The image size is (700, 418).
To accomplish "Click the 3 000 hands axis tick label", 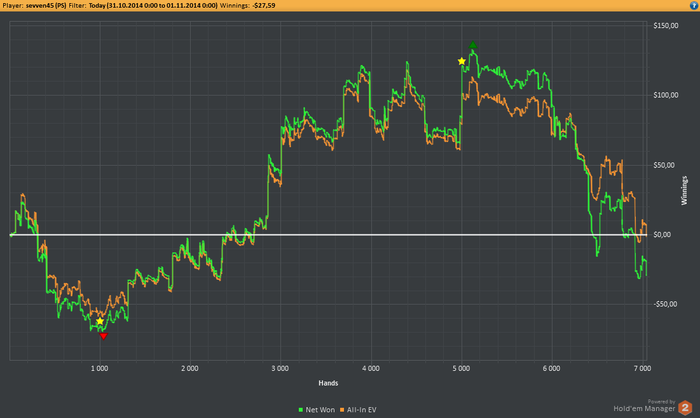I will (280, 368).
